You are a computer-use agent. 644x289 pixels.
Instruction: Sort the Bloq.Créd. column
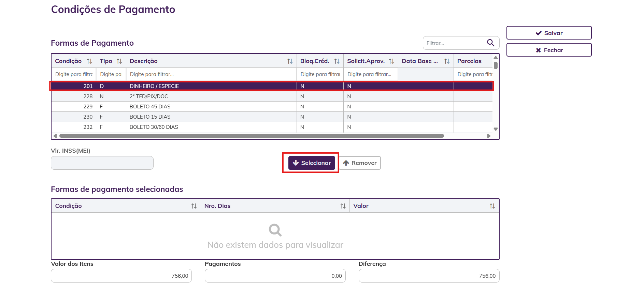337,61
